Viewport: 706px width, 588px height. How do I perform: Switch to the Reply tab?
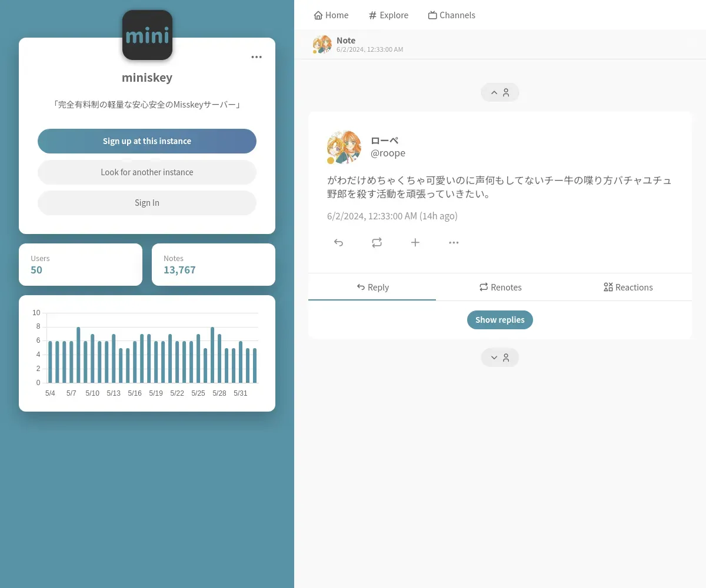click(x=372, y=287)
